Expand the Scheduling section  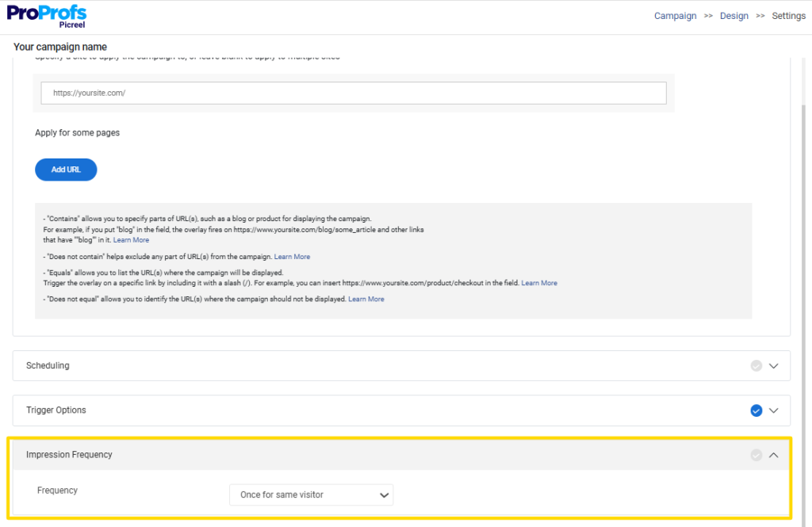773,365
